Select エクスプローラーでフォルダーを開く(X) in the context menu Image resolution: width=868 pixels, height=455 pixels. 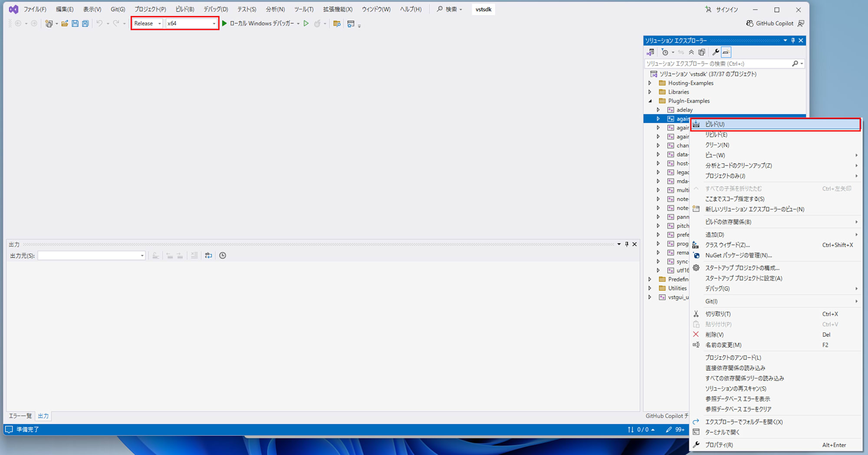pyautogui.click(x=776, y=422)
